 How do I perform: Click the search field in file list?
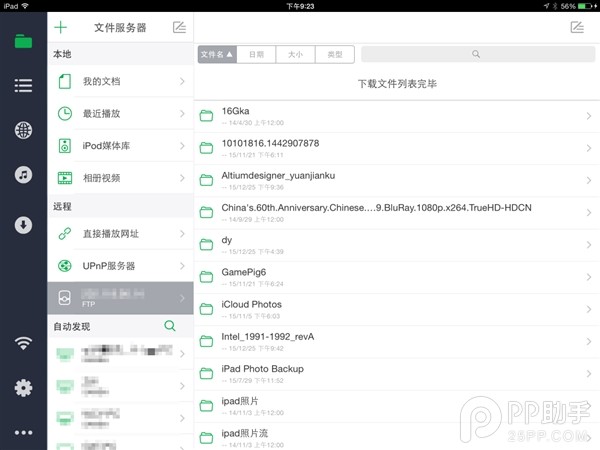(478, 54)
